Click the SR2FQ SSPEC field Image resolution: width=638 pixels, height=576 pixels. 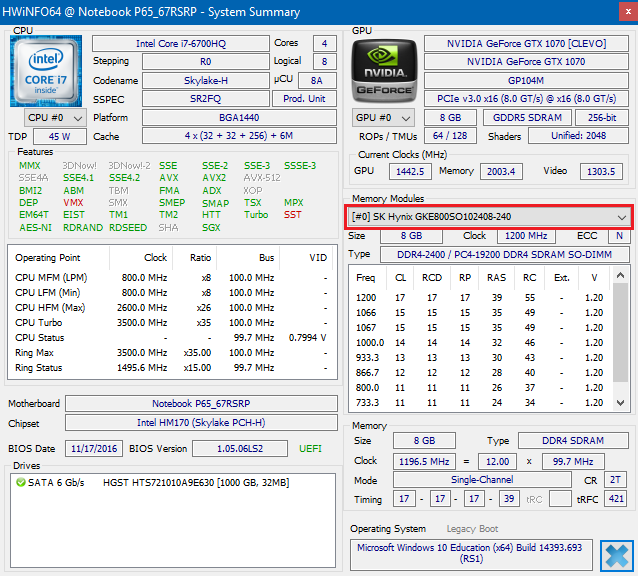[x=205, y=99]
